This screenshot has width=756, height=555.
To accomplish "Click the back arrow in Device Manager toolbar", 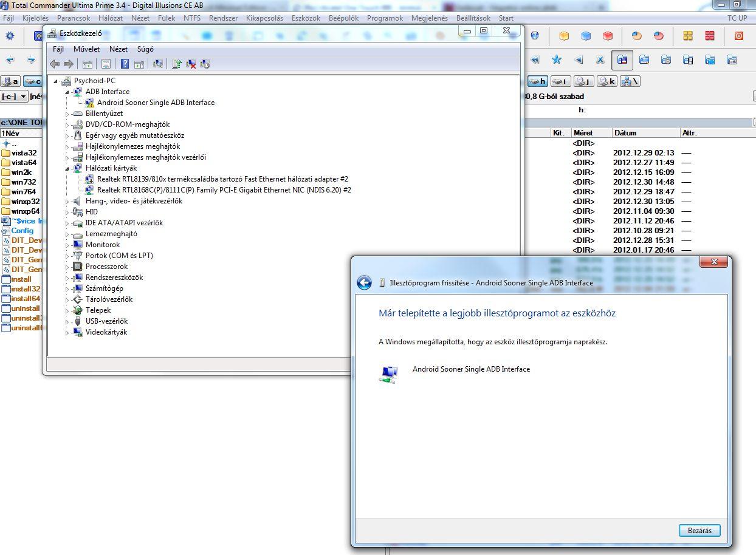I will [x=55, y=64].
